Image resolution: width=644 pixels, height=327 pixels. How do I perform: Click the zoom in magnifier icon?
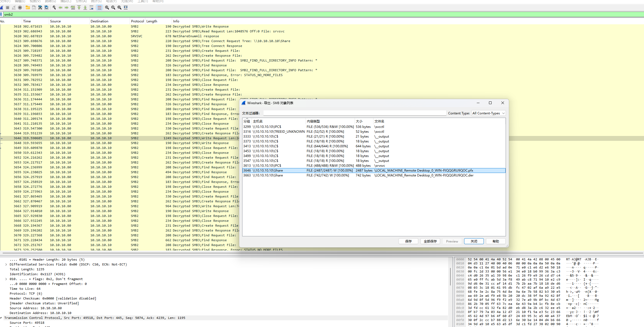point(107,8)
